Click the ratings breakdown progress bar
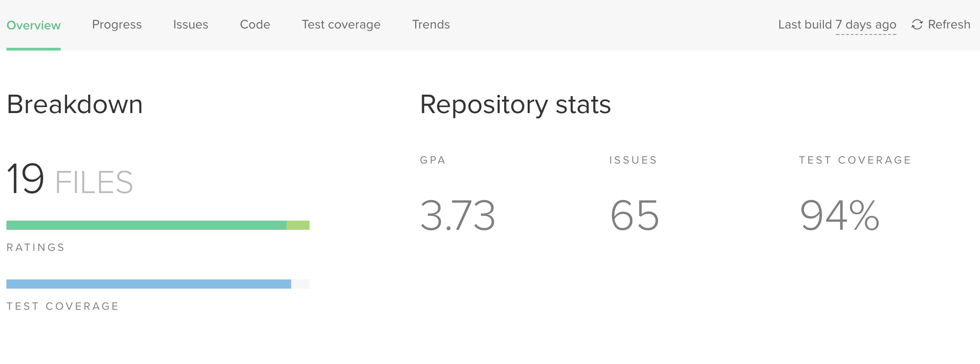Screen dimensions: 980x364 click(158, 225)
